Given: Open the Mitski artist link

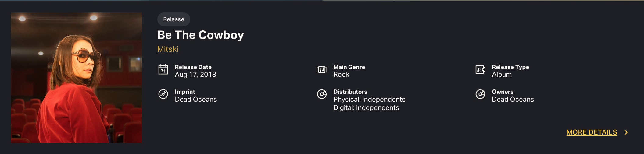Looking at the screenshot, I should (168, 49).
